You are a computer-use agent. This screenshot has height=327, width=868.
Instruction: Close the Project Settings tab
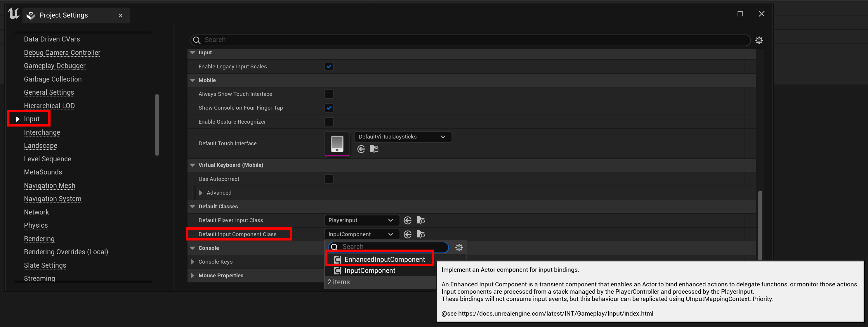pyautogui.click(x=121, y=15)
